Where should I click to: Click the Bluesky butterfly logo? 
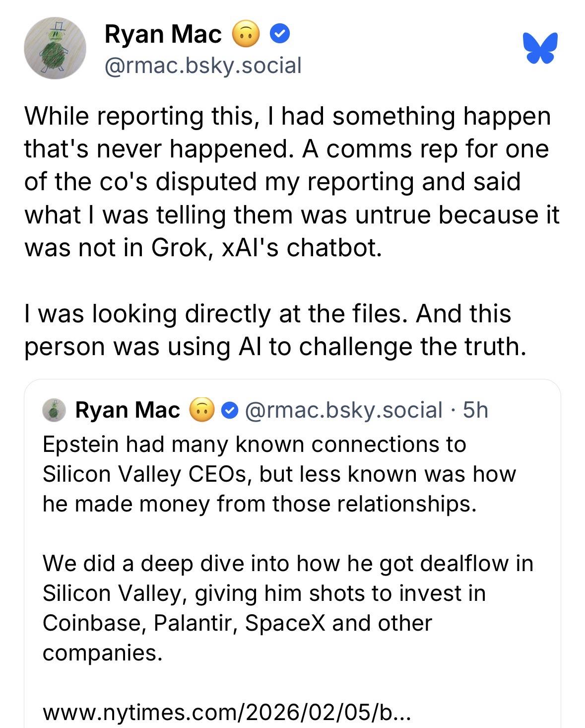pos(540,48)
